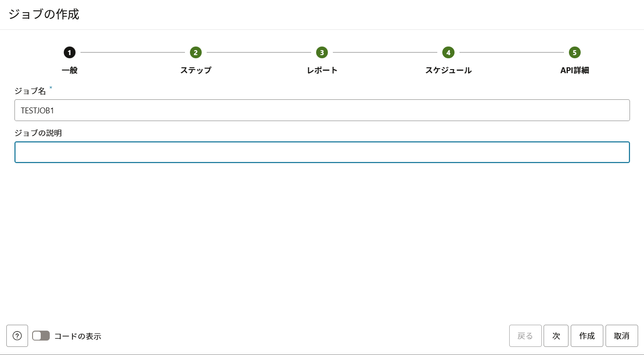Select the ステップ wizard step label
This screenshot has height=355, width=644.
[195, 70]
